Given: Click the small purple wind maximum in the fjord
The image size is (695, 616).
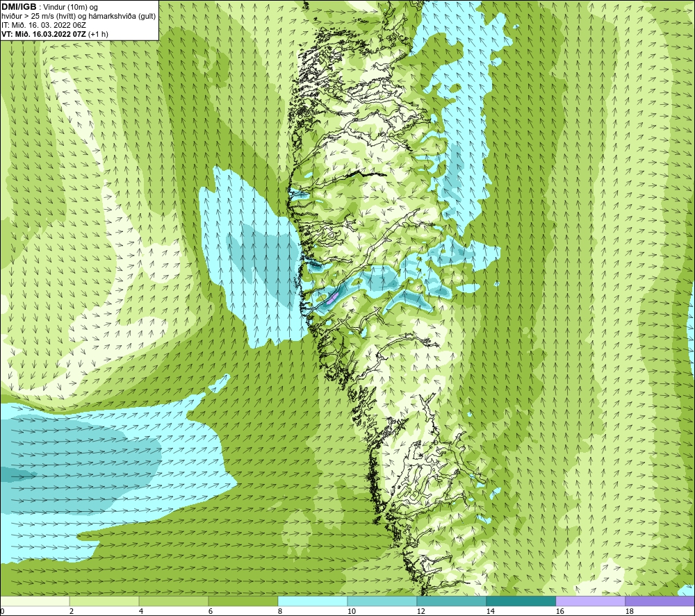Looking at the screenshot, I should tap(334, 297).
